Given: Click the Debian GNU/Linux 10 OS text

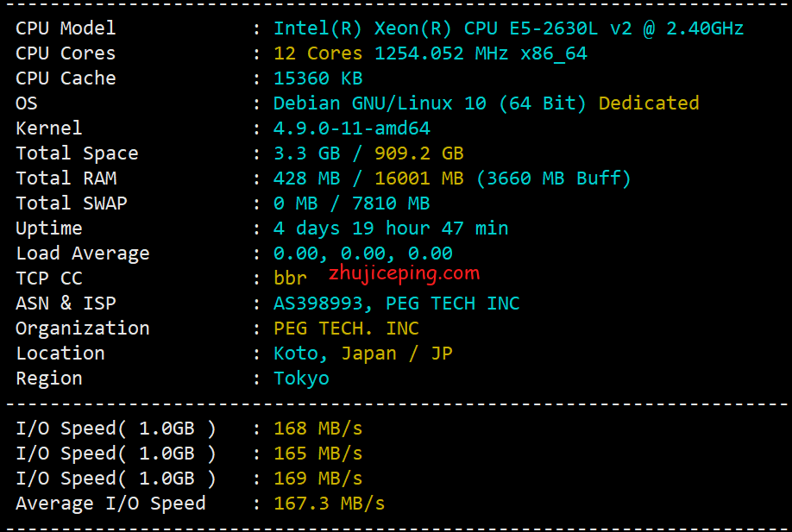Looking at the screenshot, I should (x=429, y=103).
